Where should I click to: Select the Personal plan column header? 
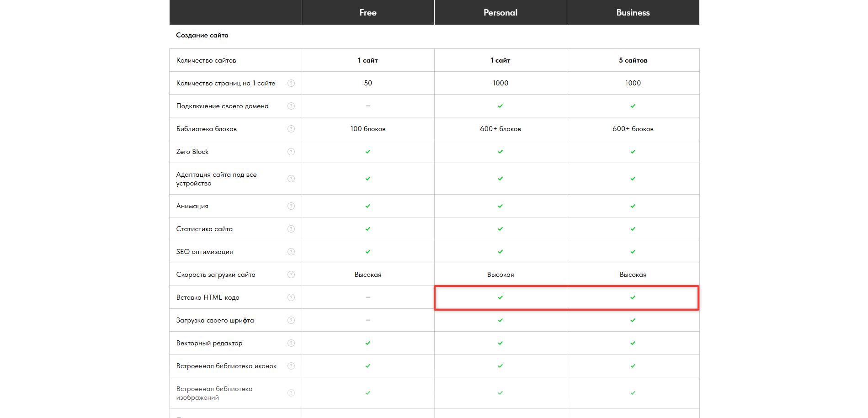coord(501,13)
